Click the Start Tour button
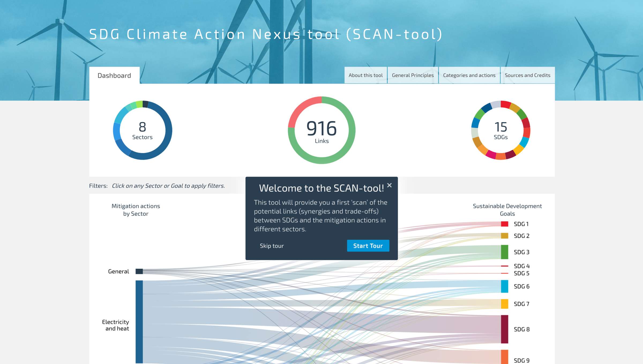 368,246
